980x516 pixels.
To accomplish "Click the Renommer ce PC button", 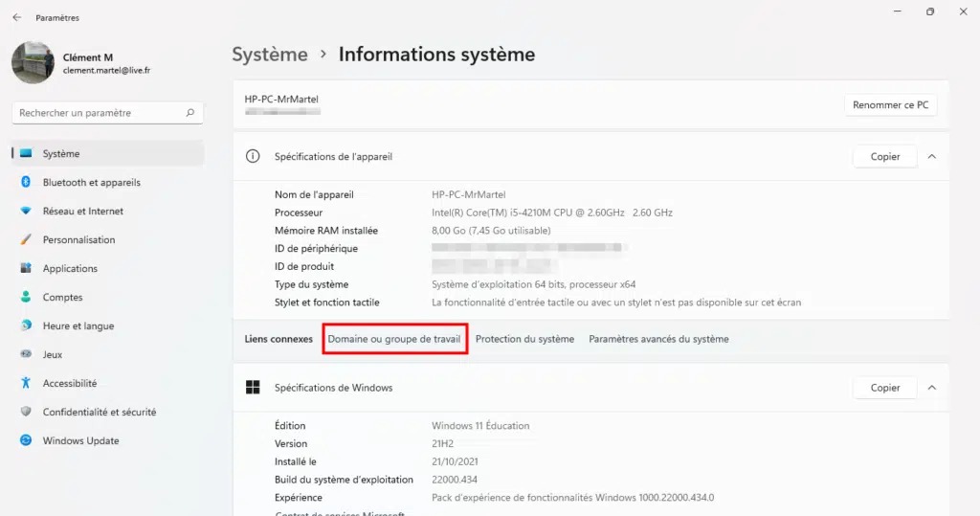I will click(891, 105).
